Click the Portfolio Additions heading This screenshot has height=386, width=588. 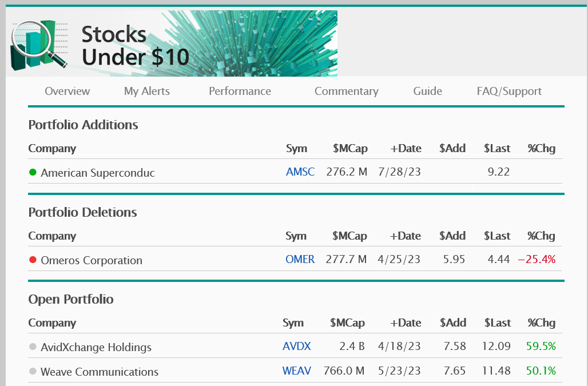(x=84, y=125)
